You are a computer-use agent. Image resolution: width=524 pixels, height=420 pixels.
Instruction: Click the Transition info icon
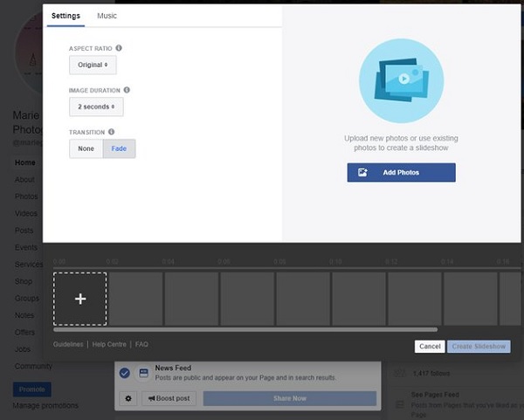coord(111,132)
